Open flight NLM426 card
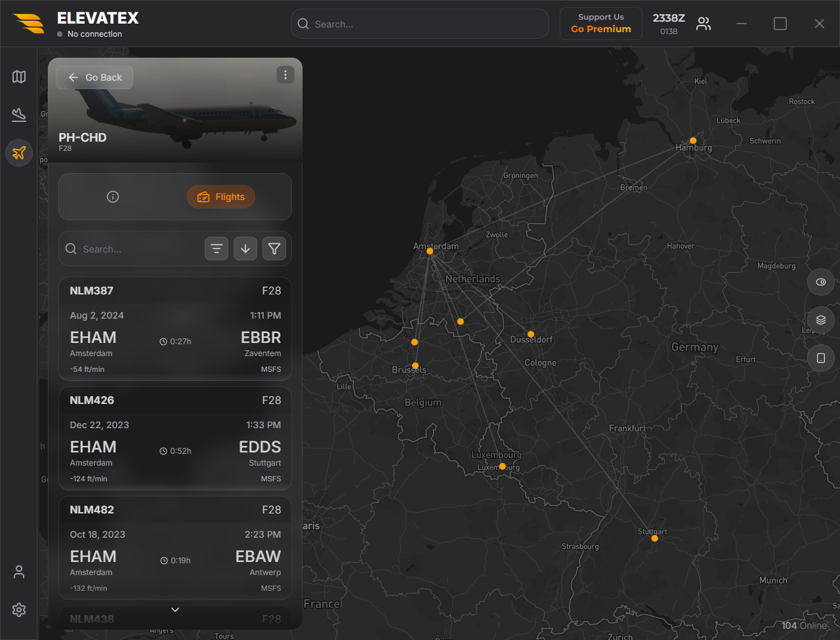This screenshot has width=840, height=640. click(x=175, y=439)
